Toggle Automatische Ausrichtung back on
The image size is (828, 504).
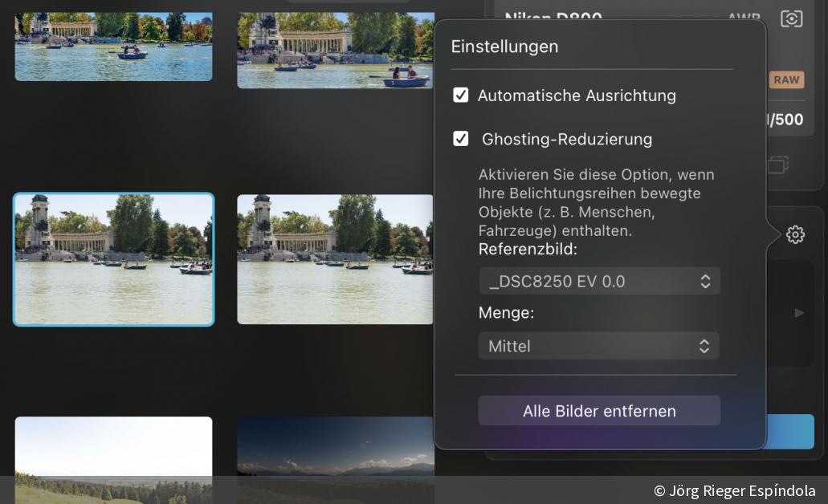point(460,96)
